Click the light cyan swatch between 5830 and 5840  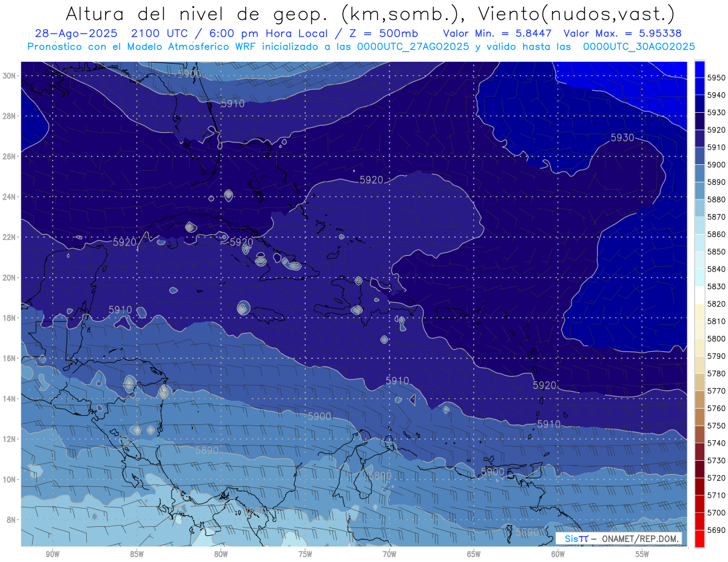[x=699, y=278]
